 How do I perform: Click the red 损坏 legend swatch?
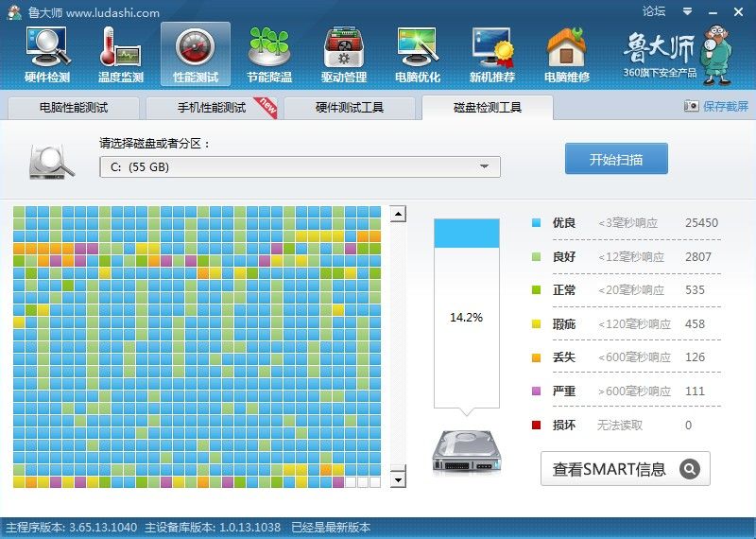point(536,426)
